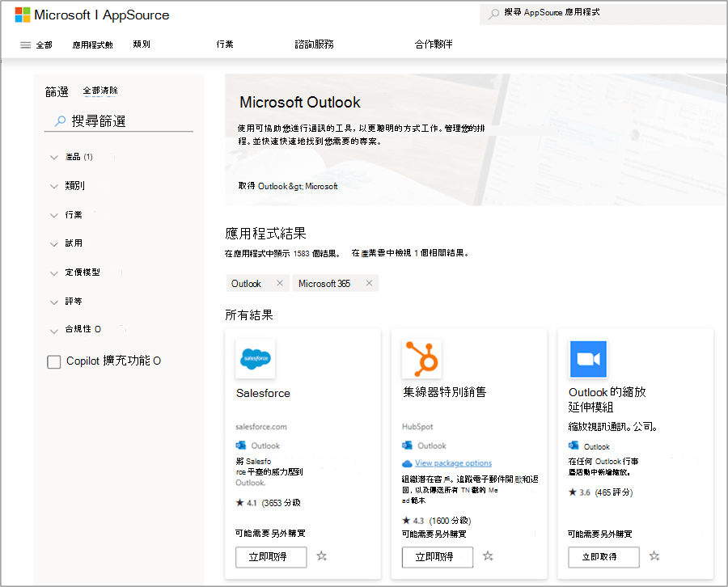This screenshot has width=728, height=587.
Task: Click cloud icon beside View package options
Action: pos(407,463)
